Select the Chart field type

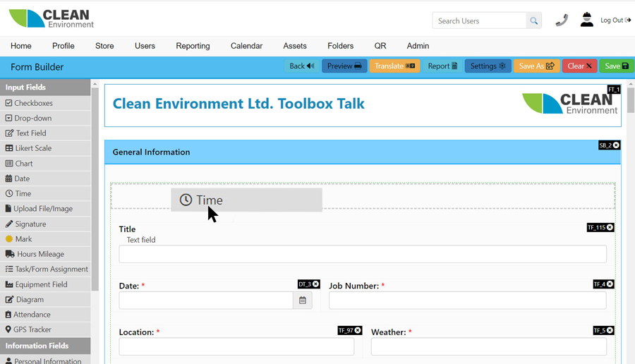45,163
